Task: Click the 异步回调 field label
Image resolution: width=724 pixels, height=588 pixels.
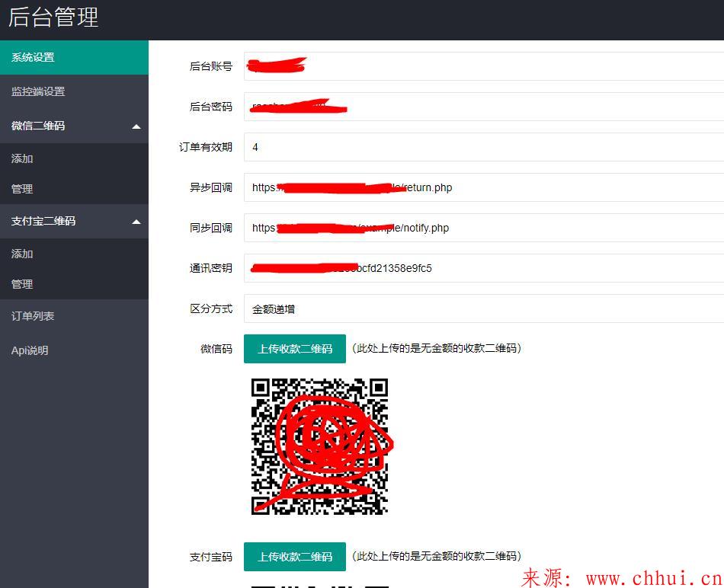Action: pos(211,187)
